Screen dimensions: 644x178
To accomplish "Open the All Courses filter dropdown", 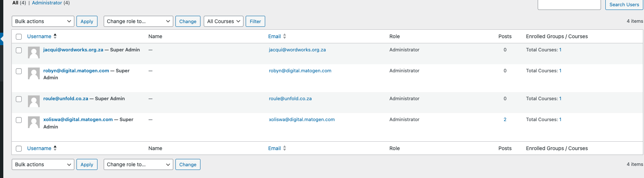I will click(x=224, y=21).
